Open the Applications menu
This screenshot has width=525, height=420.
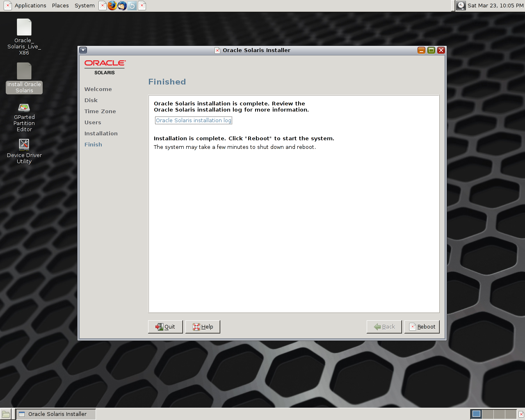30,6
